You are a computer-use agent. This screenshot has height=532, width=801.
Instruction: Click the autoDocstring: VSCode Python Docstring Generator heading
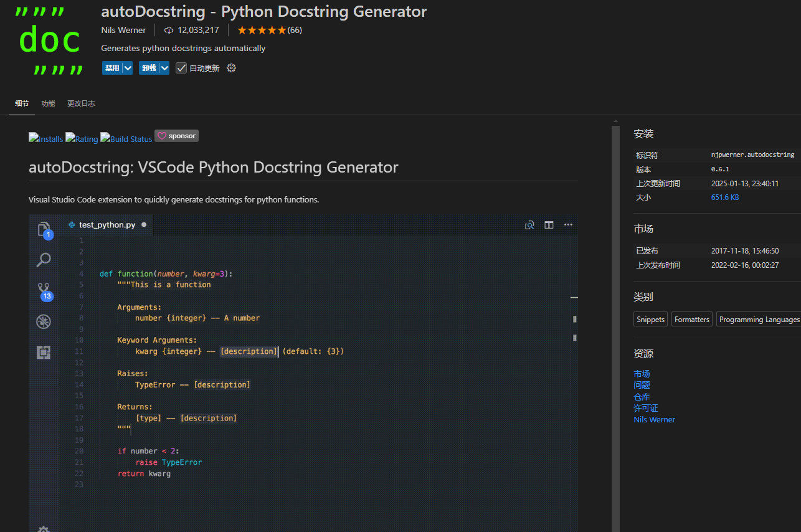tap(214, 167)
